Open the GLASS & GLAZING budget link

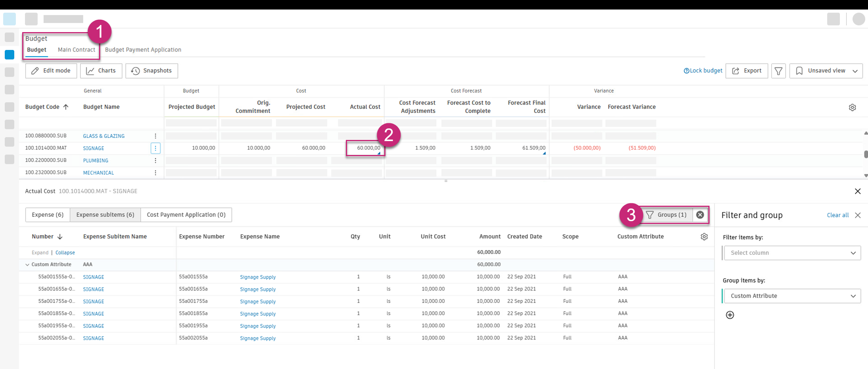pos(104,136)
